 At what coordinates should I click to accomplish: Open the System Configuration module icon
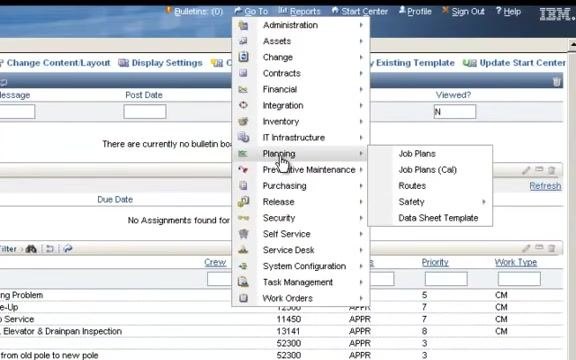[243, 266]
